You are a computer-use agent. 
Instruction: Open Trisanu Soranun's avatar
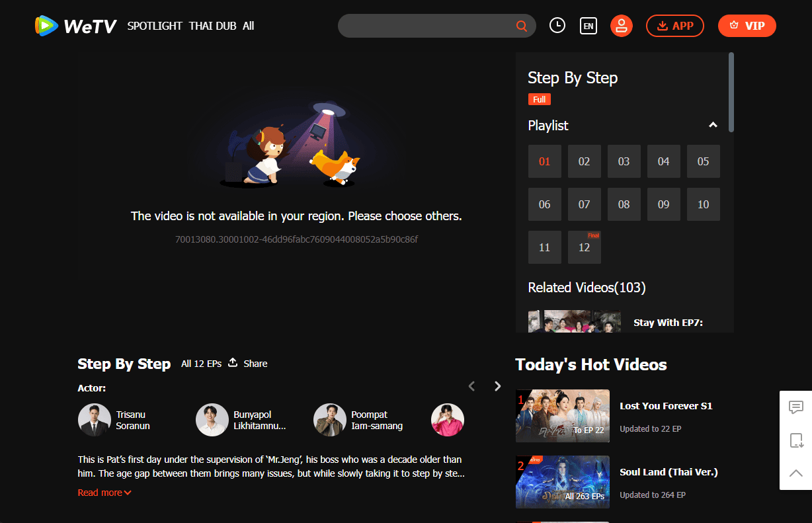[x=95, y=420]
